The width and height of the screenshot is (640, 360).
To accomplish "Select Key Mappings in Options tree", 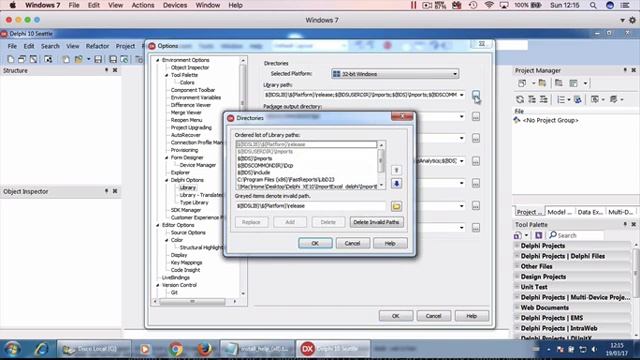I will coord(186,262).
